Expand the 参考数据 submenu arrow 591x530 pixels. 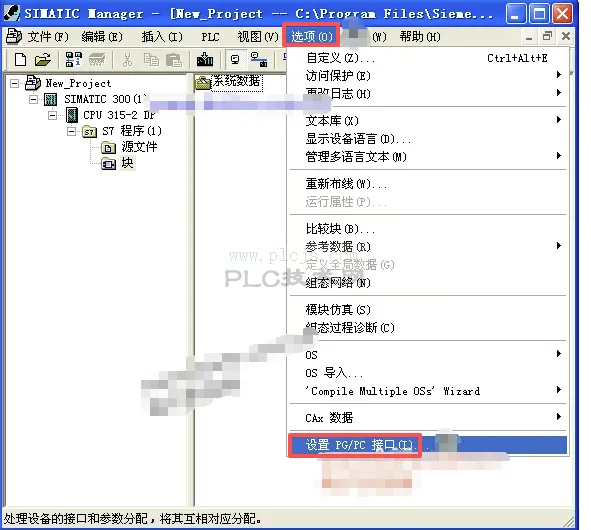pyautogui.click(x=559, y=245)
